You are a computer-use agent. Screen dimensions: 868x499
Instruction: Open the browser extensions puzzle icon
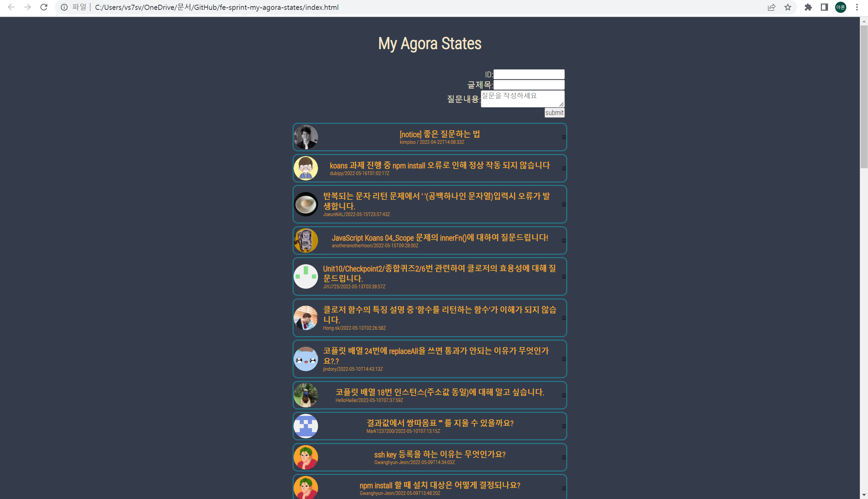808,7
